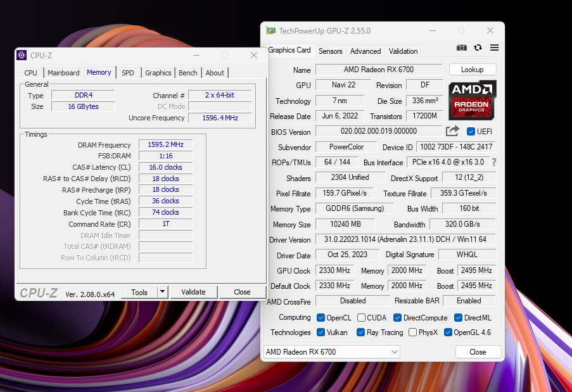Open the SPD tab in CPU-Z
This screenshot has height=392, width=572.
(128, 73)
